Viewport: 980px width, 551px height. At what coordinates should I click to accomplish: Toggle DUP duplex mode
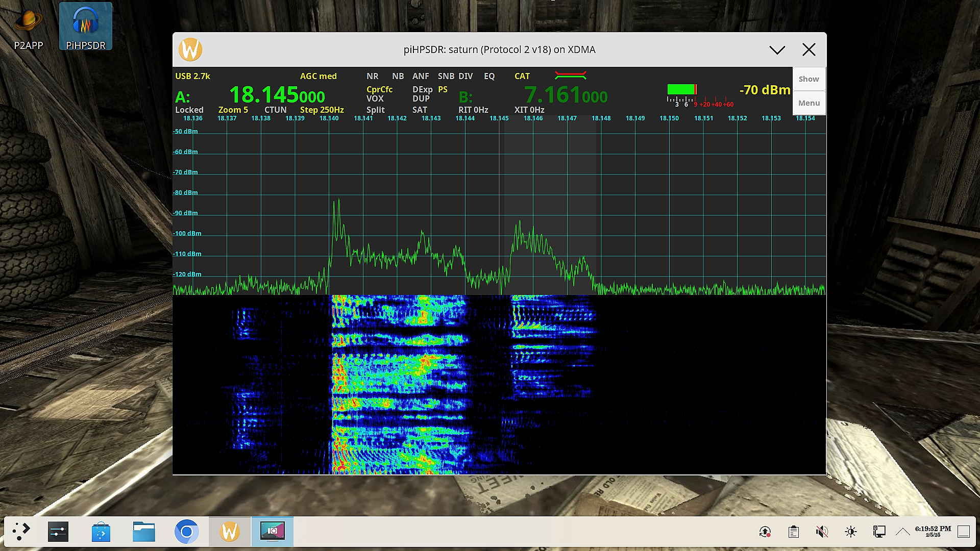[x=421, y=98]
